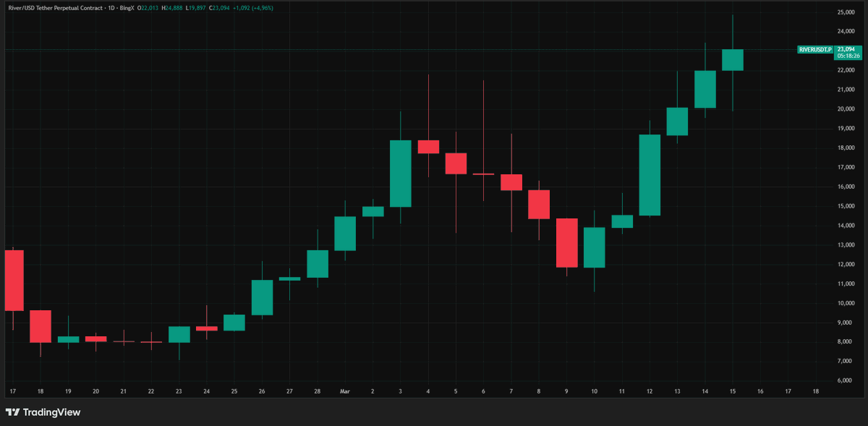Click the 19,000 price axis label
This screenshot has width=868, height=426.
pos(846,128)
